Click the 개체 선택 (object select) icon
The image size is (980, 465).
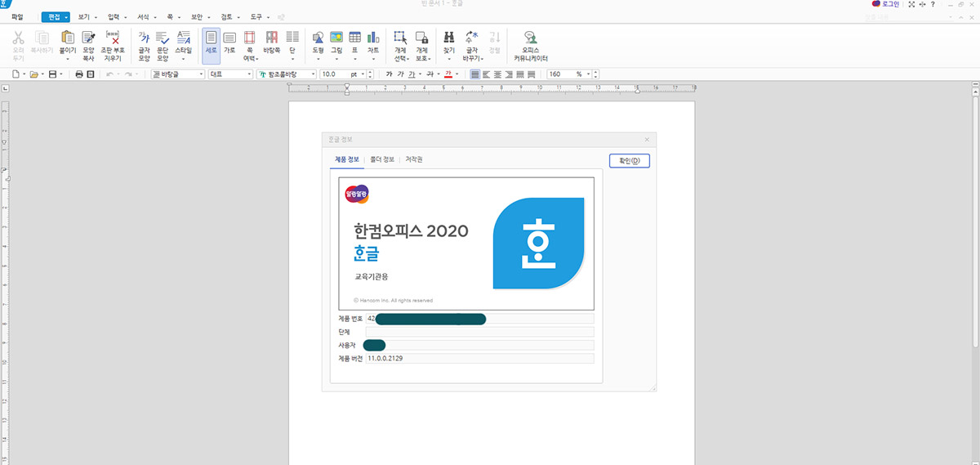tap(400, 37)
